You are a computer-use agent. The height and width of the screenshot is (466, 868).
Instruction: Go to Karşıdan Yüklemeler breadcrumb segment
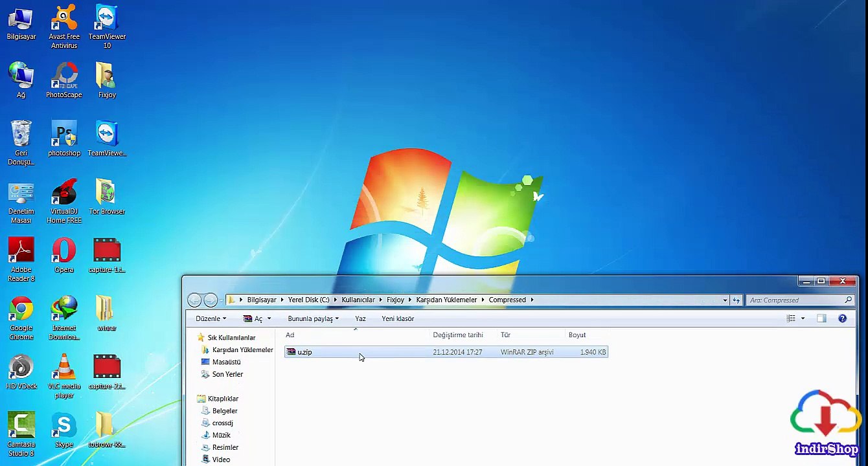pos(446,300)
